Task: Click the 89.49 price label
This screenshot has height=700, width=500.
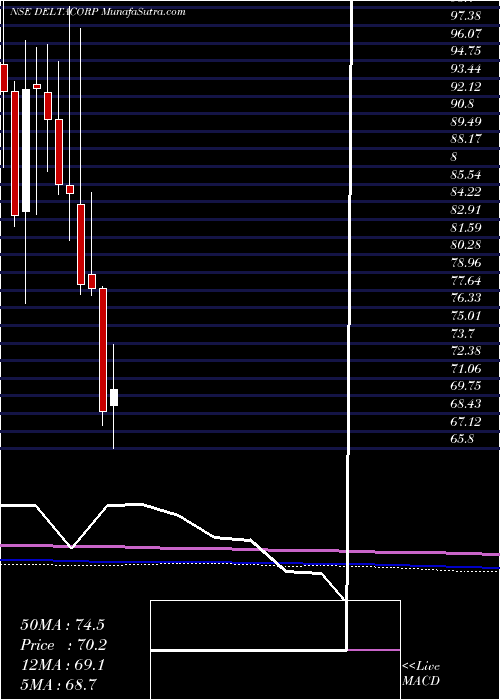Action: tap(466, 122)
